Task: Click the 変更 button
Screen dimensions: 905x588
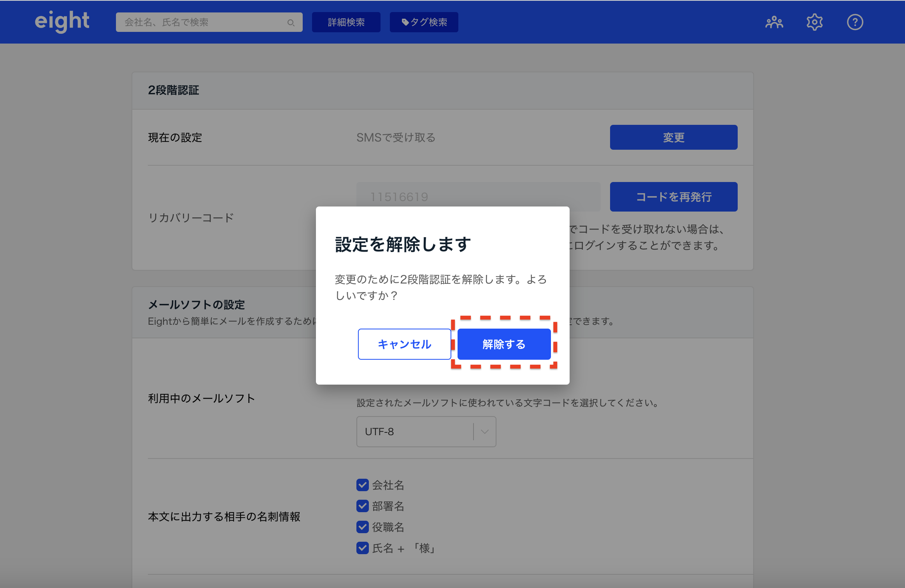Action: [673, 137]
